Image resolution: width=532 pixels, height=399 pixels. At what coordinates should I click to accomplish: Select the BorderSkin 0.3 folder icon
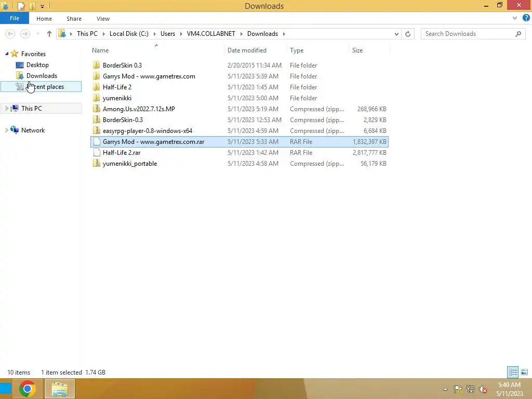[96, 65]
